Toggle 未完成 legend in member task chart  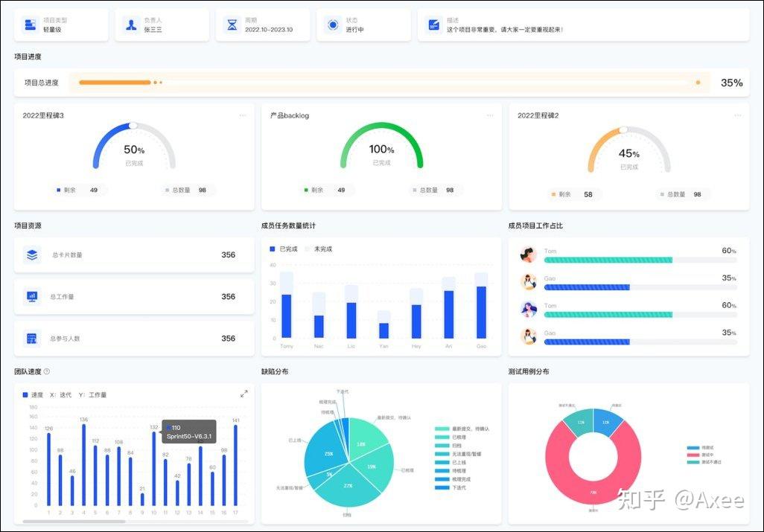point(319,249)
